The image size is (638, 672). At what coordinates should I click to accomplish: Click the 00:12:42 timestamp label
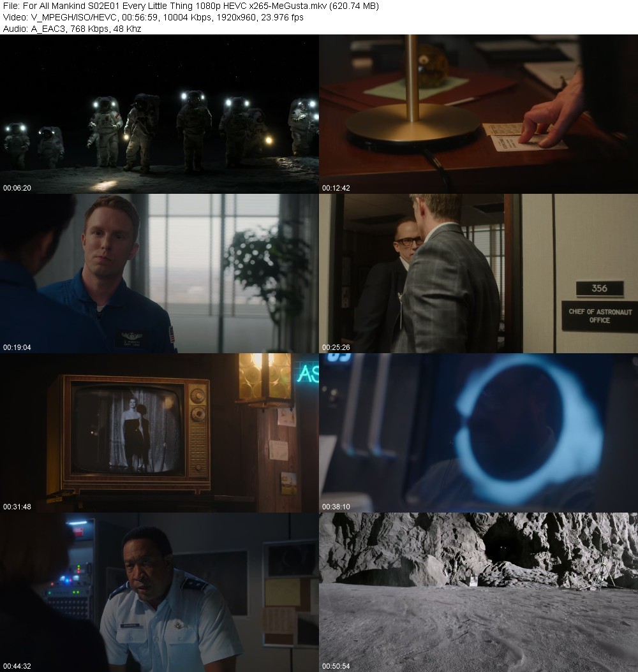pos(336,187)
